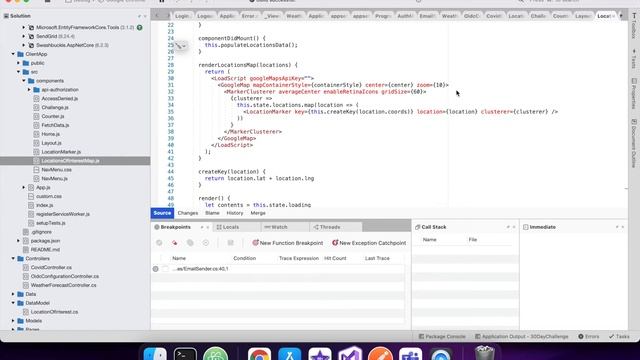Image resolution: width=640 pixels, height=360 pixels.
Task: Switch to the History view tab
Action: (x=235, y=213)
